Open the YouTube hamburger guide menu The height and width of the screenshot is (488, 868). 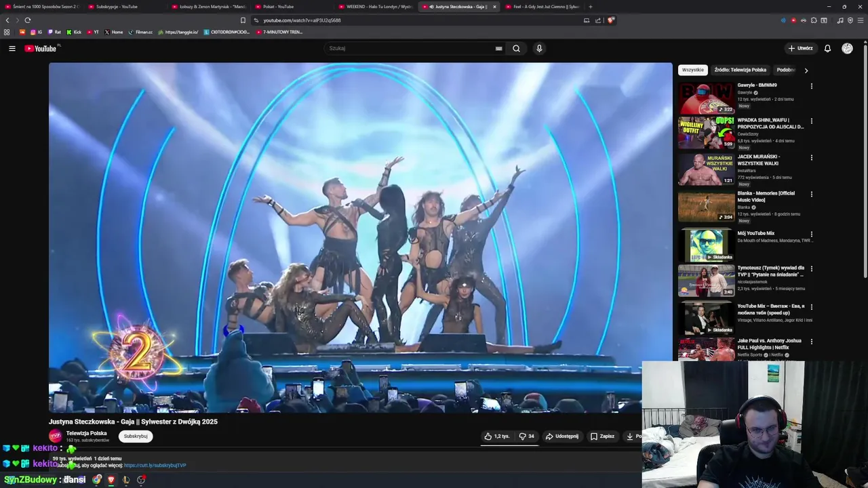click(x=12, y=48)
